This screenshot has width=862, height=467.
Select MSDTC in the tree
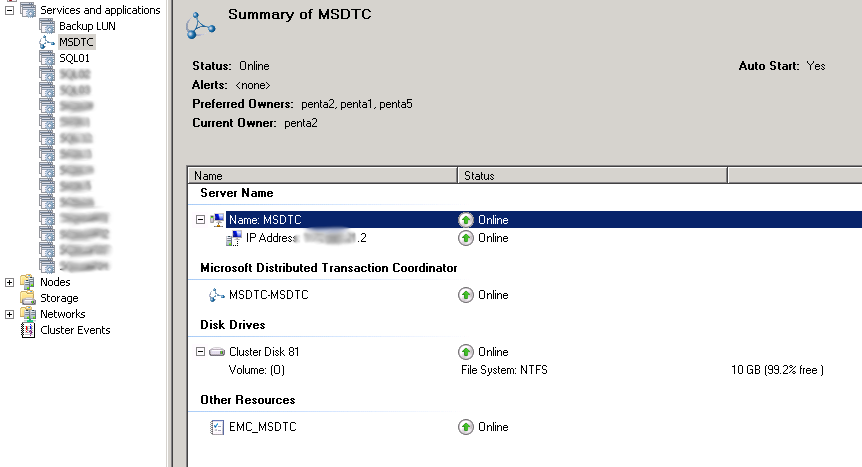76,42
